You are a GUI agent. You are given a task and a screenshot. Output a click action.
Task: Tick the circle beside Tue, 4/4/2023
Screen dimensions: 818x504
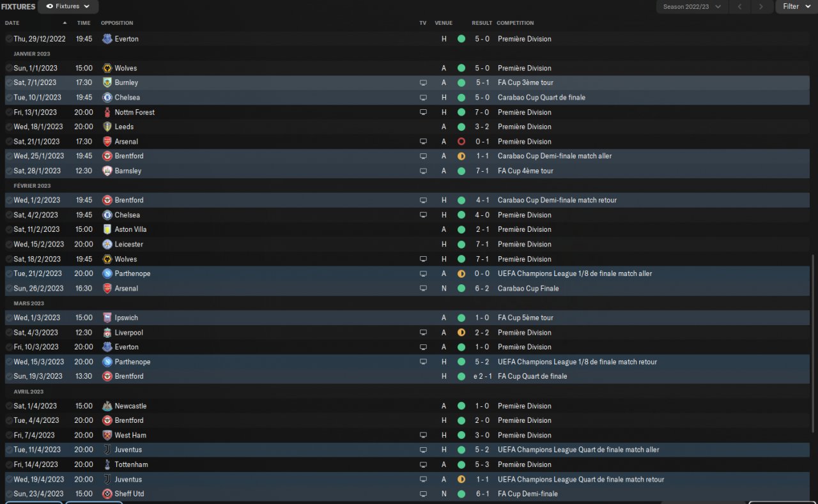pyautogui.click(x=9, y=420)
